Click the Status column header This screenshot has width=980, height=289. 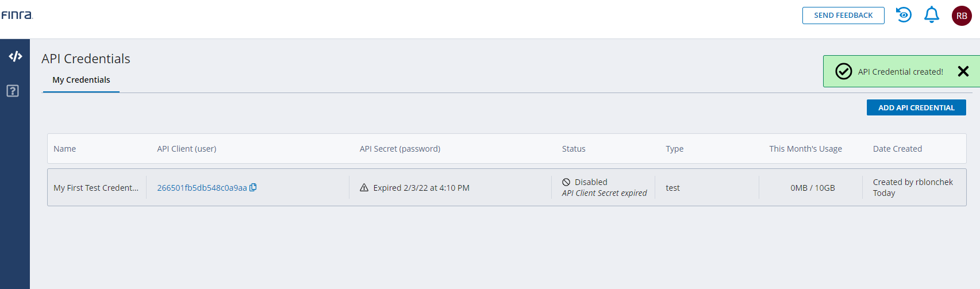pyautogui.click(x=574, y=149)
